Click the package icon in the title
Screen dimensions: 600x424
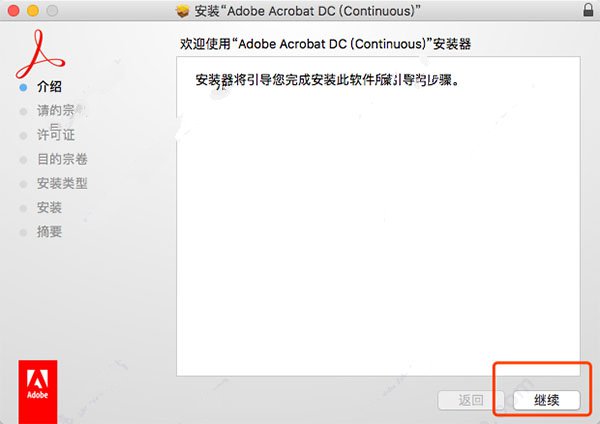tap(183, 11)
